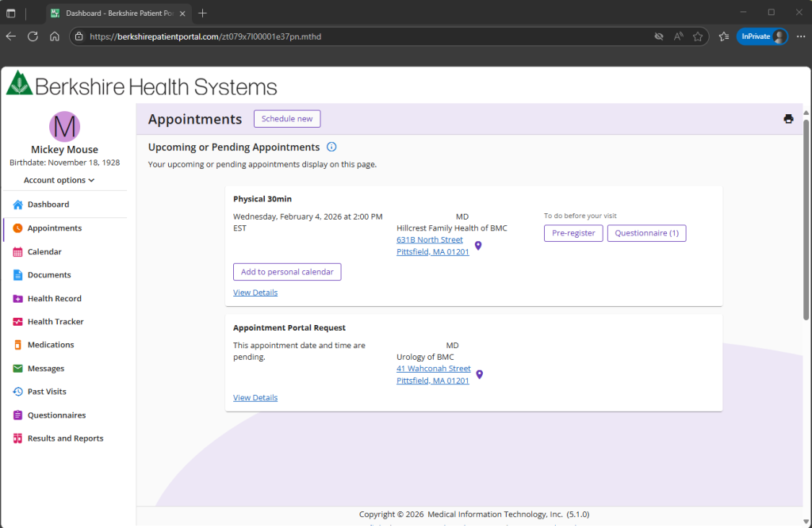The height and width of the screenshot is (528, 812).
Task: Click the Schedule new button
Action: 287,119
